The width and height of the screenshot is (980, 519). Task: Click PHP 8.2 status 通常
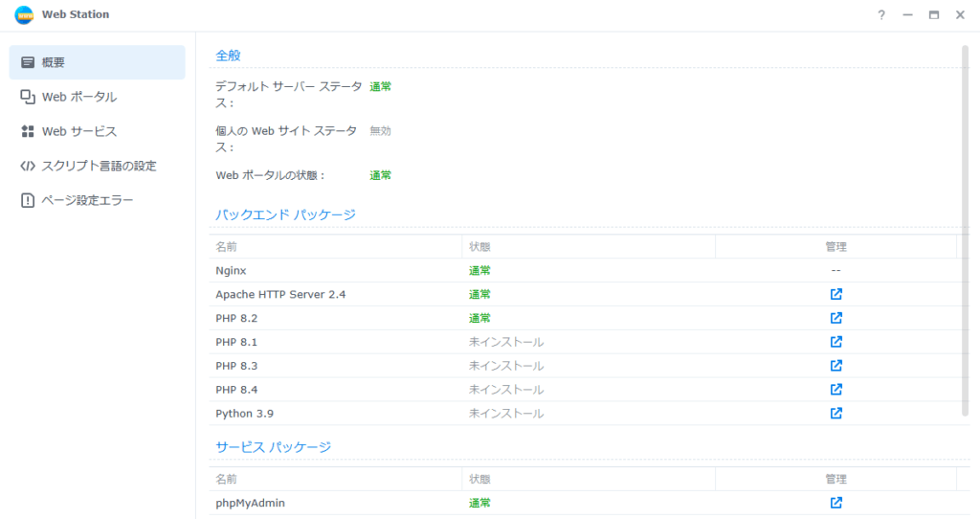pos(480,318)
